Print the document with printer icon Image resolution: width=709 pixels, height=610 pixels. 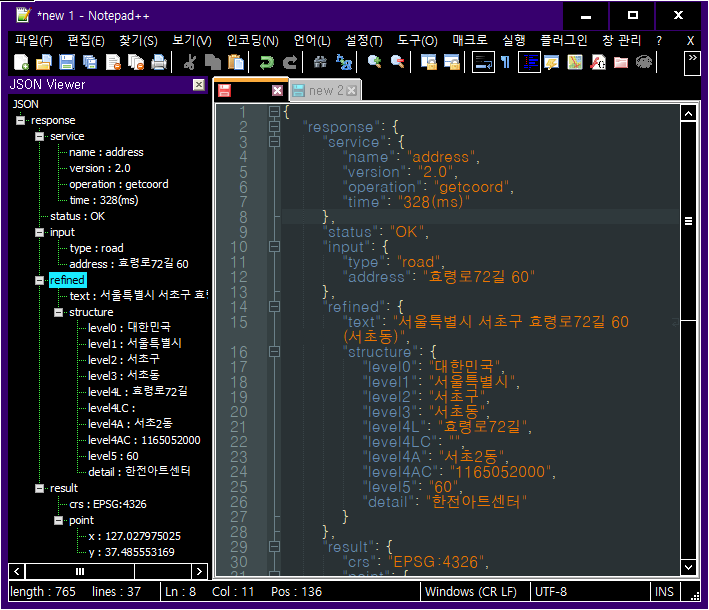click(159, 62)
